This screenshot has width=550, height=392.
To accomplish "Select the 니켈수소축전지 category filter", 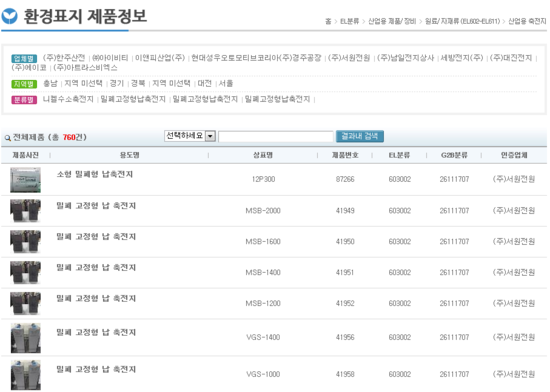I will click(68, 99).
